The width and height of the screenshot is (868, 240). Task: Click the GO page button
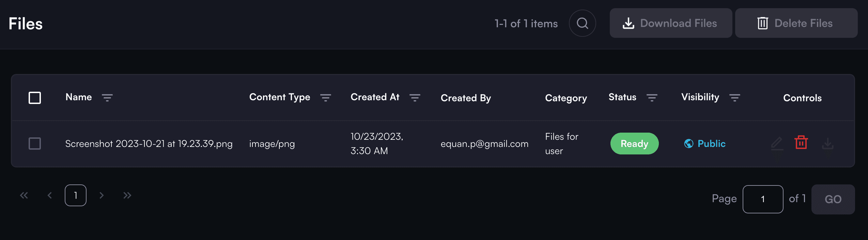(x=833, y=199)
